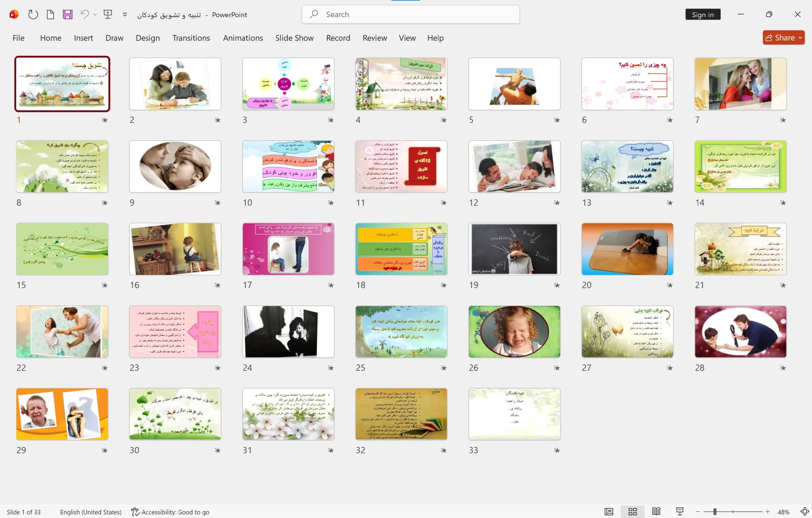
Task: Click Accessibility: Good to go status
Action: [170, 512]
